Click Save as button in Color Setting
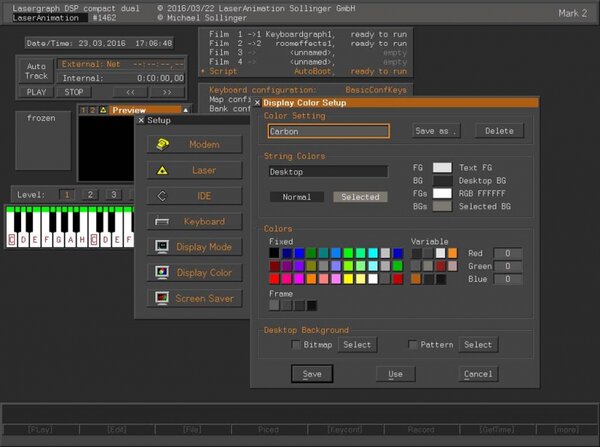The width and height of the screenshot is (600, 447). pyautogui.click(x=436, y=131)
